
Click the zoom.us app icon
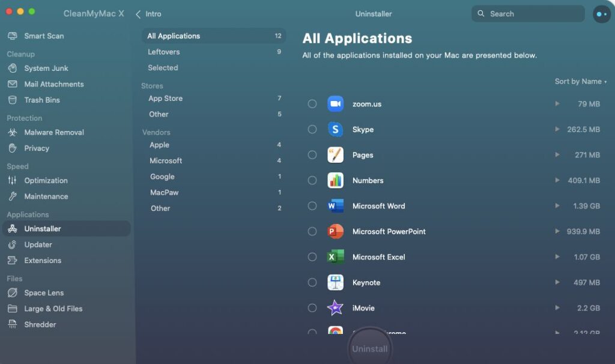click(x=335, y=103)
